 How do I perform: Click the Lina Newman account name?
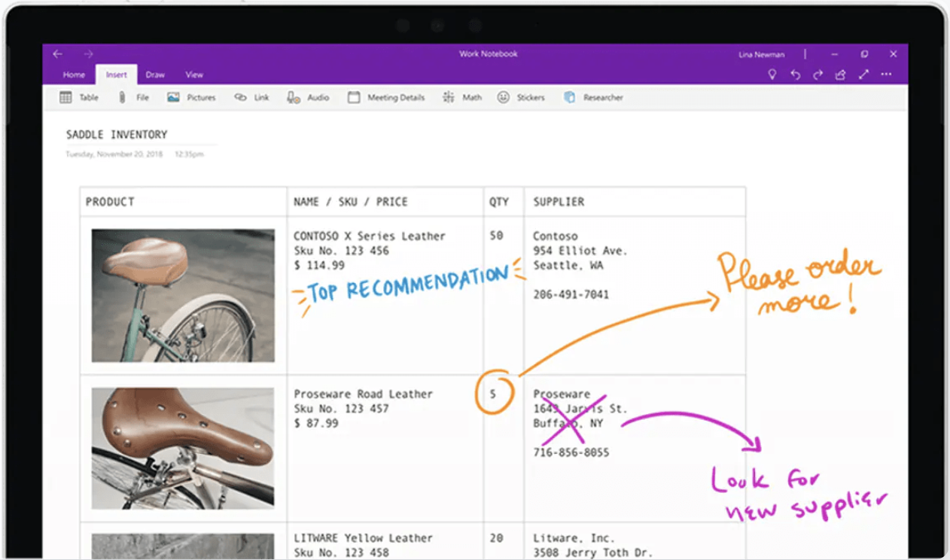point(761,55)
